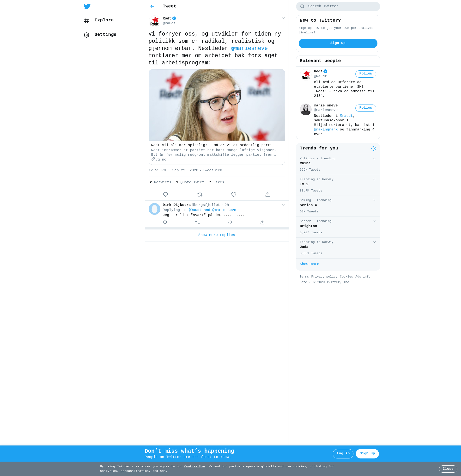Viewport: 461px width, 476px height.
Task: Open the TV 2 trending topic
Action: [x=338, y=185]
